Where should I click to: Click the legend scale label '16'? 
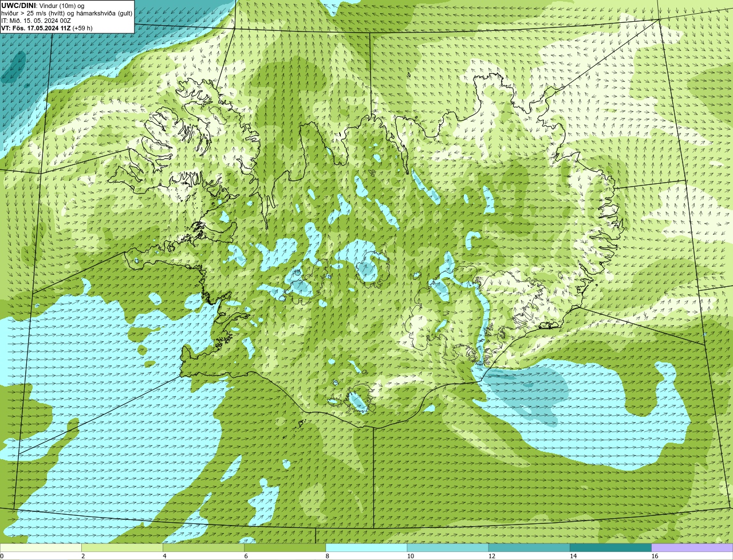point(655,556)
